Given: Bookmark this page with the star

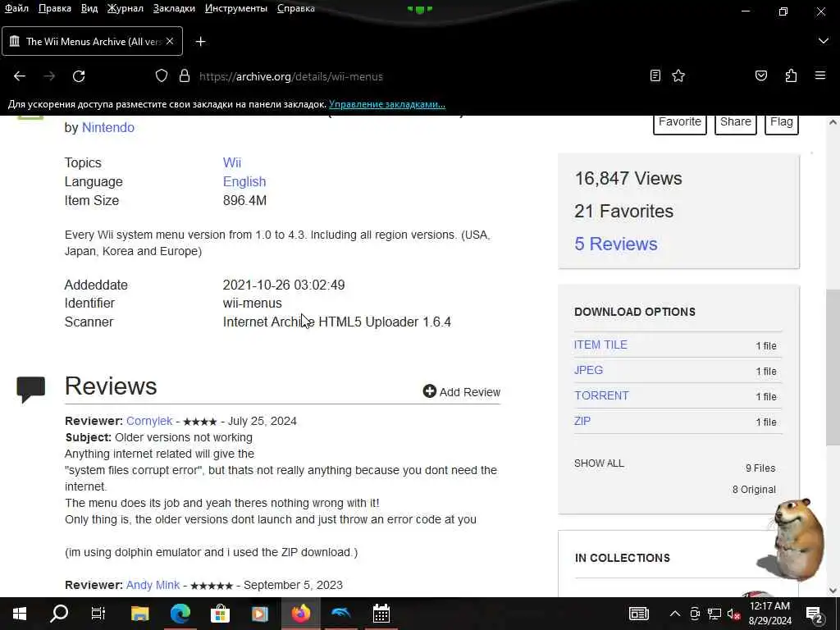Looking at the screenshot, I should tap(678, 76).
